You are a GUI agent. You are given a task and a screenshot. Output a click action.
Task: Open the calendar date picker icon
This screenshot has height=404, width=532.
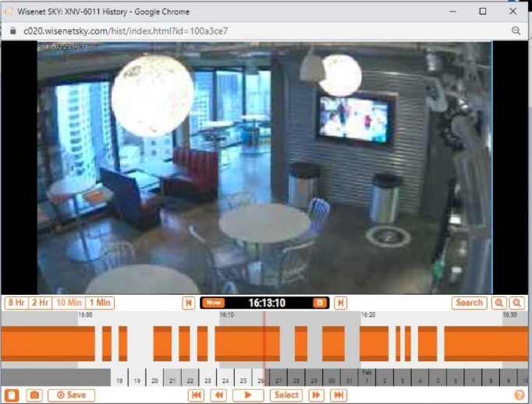tap(318, 303)
